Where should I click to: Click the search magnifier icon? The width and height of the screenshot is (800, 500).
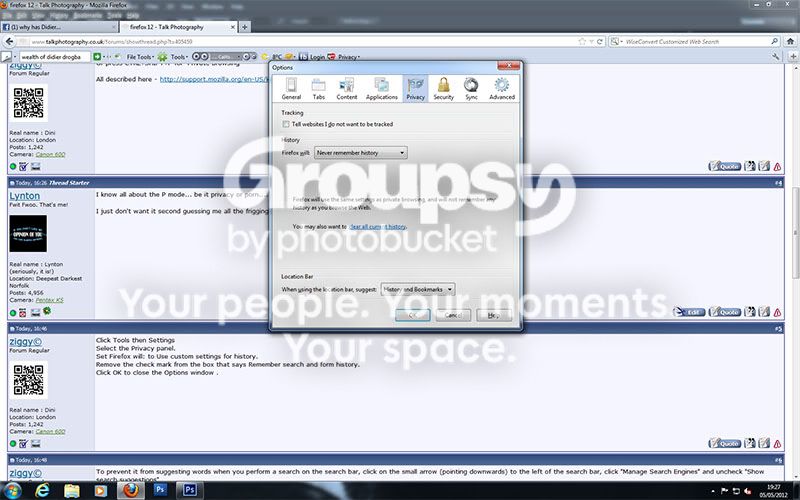point(774,41)
